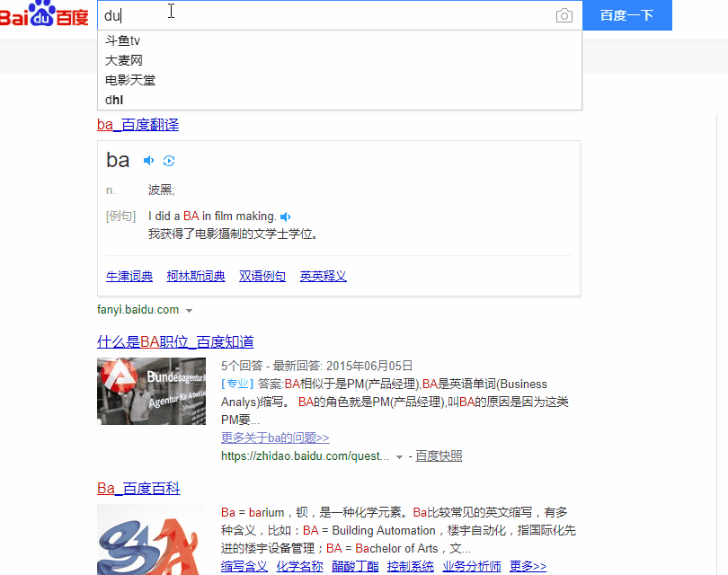This screenshot has width=728, height=575.
Task: Open 牛津词典 link
Action: [129, 276]
